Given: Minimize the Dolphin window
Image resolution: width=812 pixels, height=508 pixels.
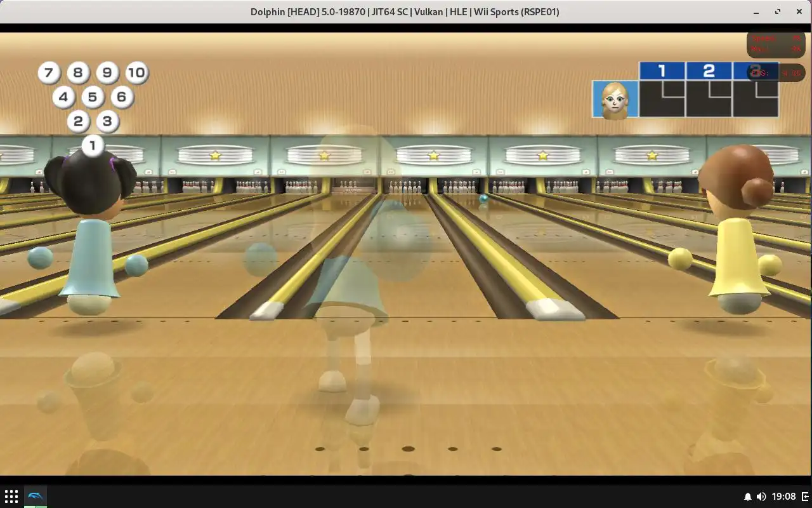Looking at the screenshot, I should tap(756, 12).
